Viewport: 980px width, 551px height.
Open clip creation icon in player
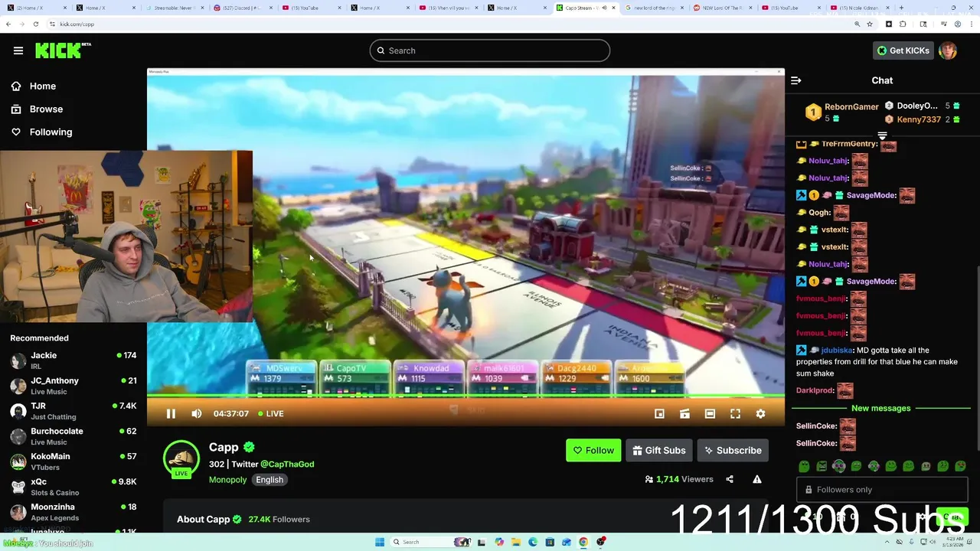[684, 414]
